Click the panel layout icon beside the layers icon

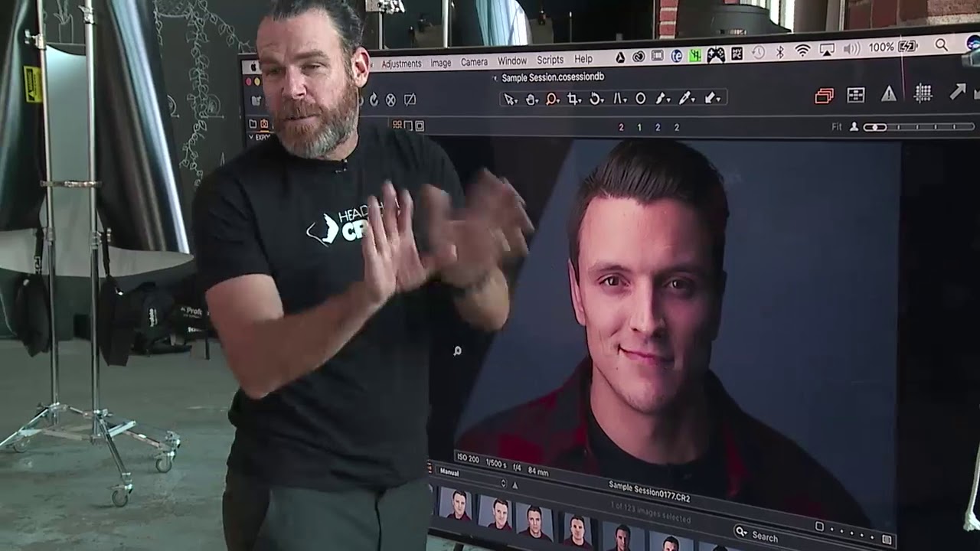point(856,95)
